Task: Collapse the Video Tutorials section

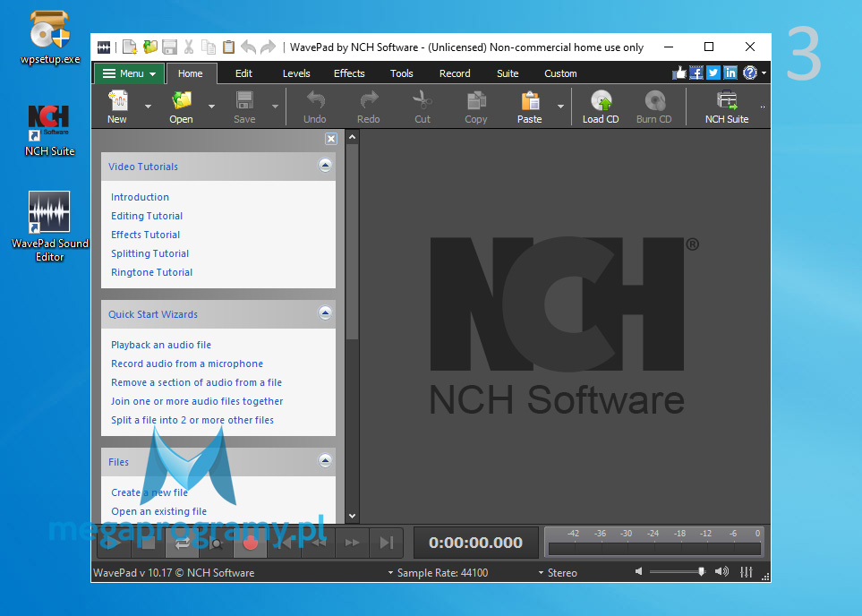Action: [x=325, y=165]
